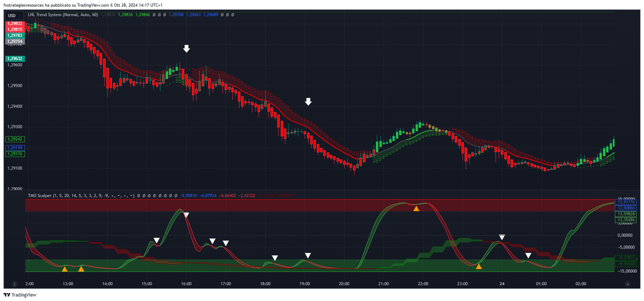Click the blue 1,29199 price label

(15, 148)
